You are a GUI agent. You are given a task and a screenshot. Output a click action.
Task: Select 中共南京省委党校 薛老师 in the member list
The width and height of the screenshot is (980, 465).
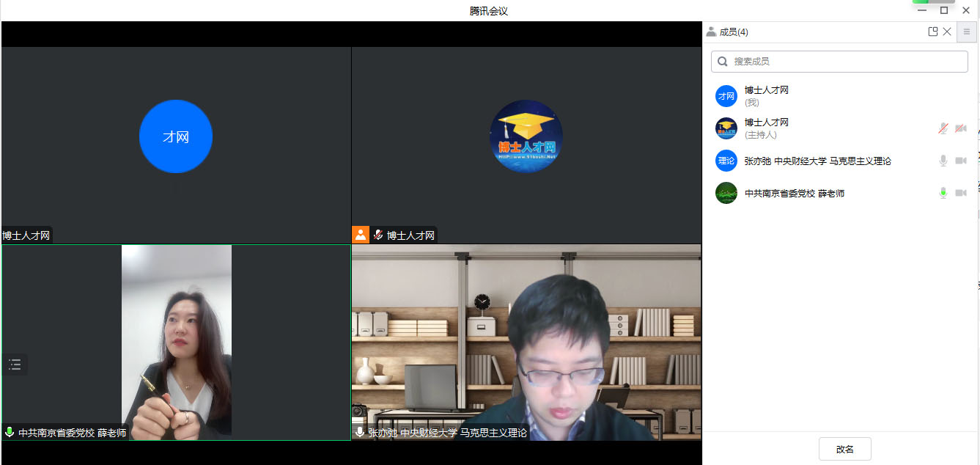coord(795,193)
